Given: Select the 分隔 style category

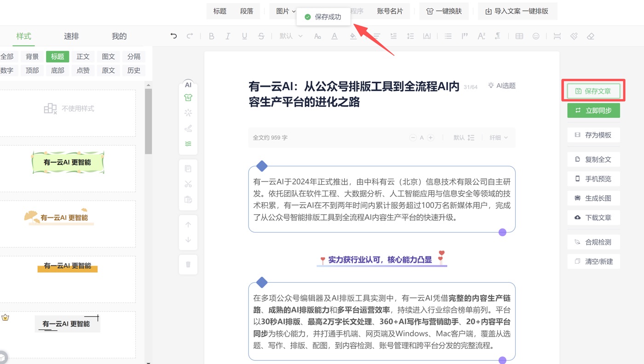Looking at the screenshot, I should click(134, 57).
